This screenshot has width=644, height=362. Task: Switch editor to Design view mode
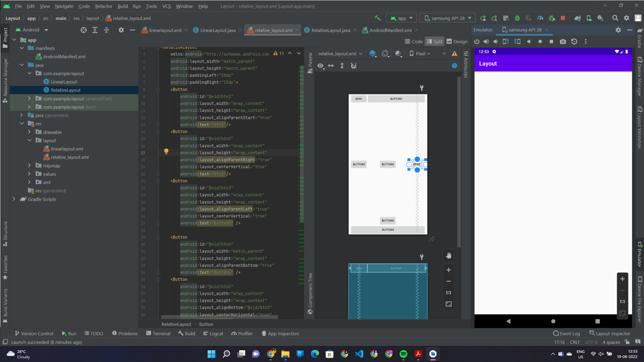(x=457, y=42)
